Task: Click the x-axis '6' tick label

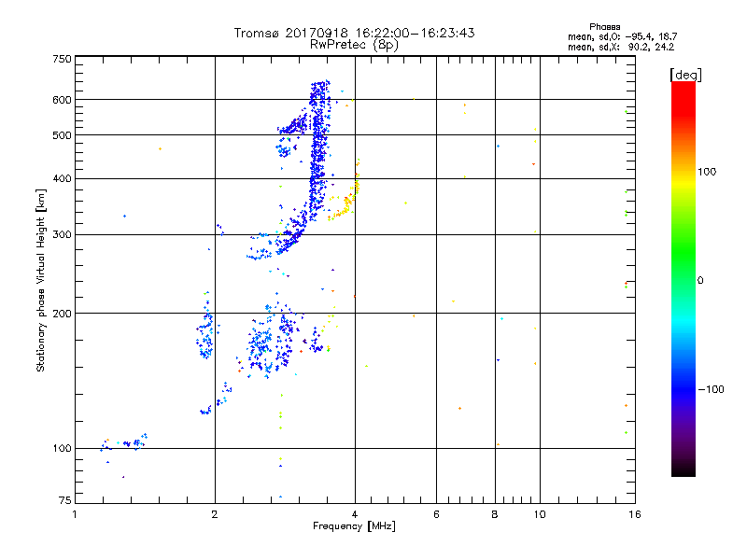Action: click(x=436, y=514)
